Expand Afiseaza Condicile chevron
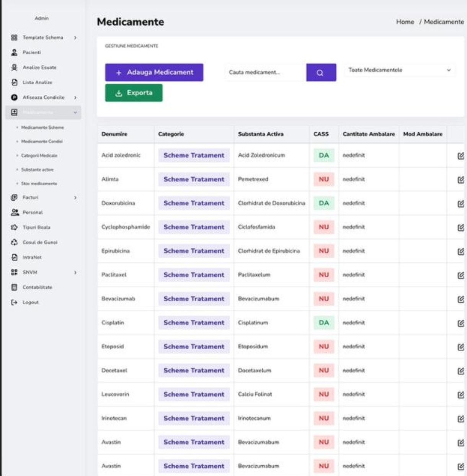Screen dimensions: 467x476 click(75, 98)
